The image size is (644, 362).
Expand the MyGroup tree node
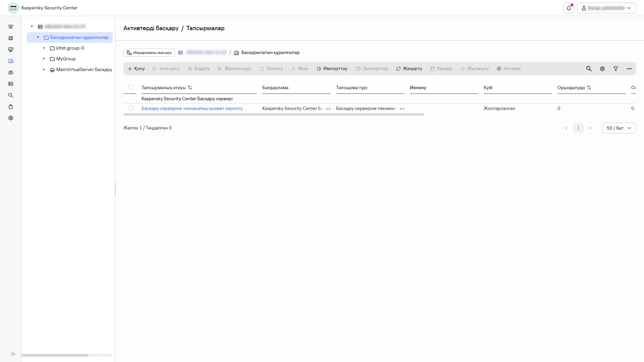pos(44,59)
